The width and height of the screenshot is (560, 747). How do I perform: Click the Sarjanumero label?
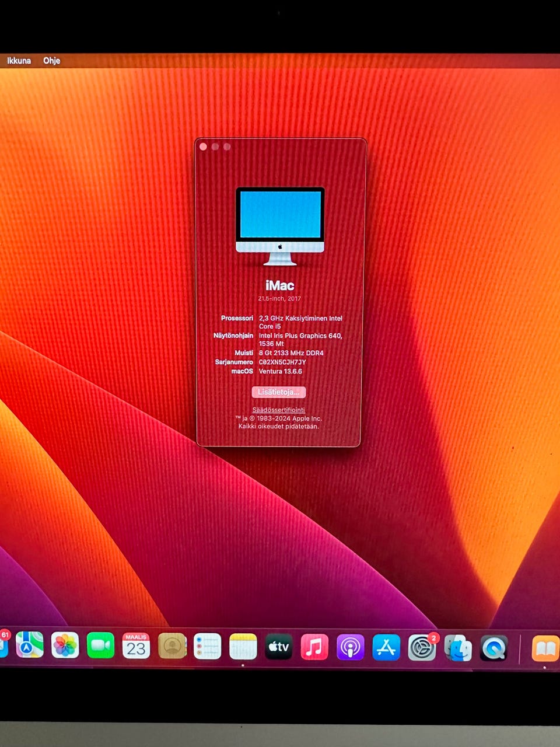point(234,362)
